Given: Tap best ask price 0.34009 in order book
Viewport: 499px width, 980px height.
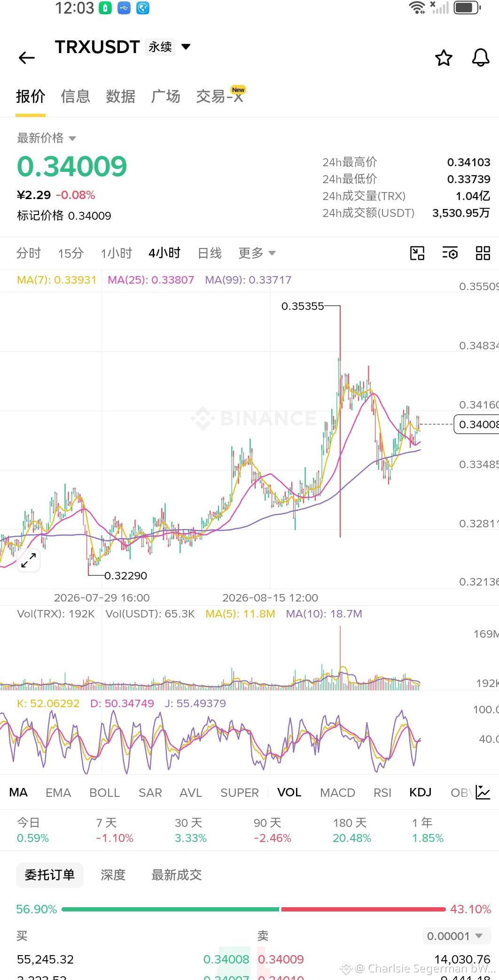Looking at the screenshot, I should coord(281,959).
